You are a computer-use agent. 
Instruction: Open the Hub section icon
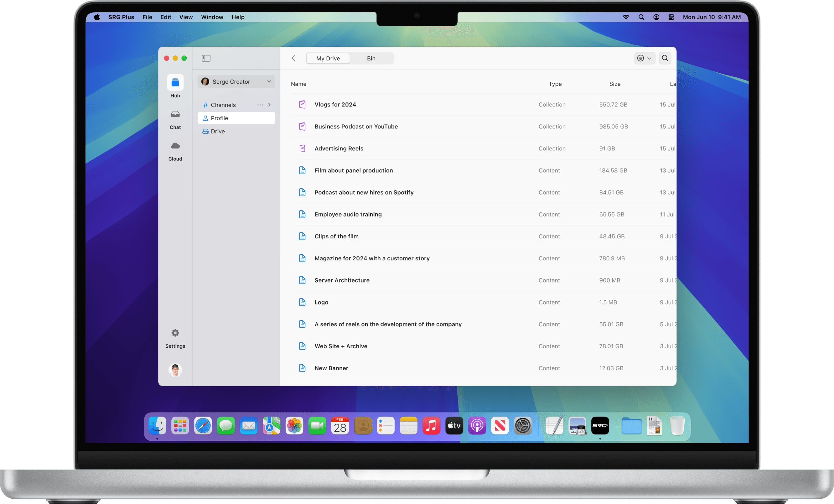click(x=175, y=83)
